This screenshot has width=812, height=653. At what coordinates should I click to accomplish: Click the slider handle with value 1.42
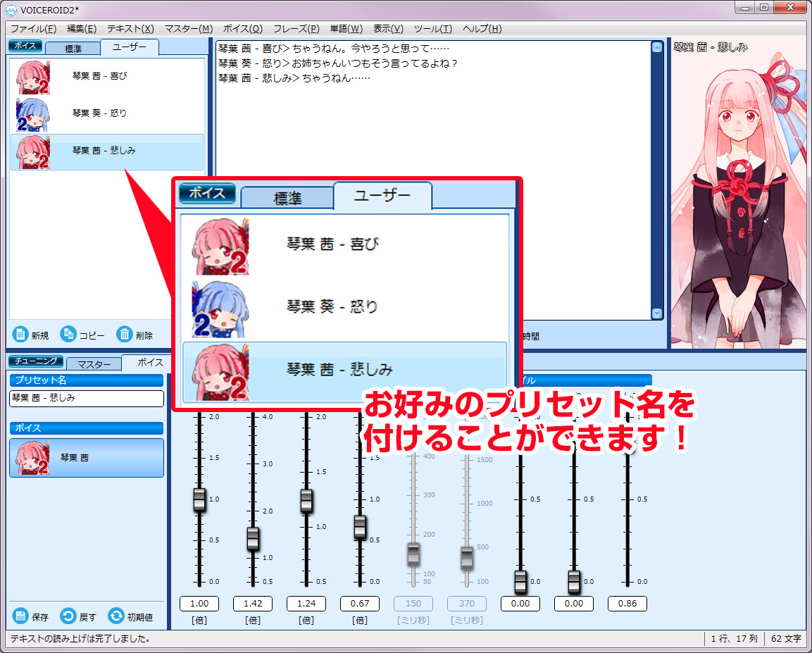pyautogui.click(x=253, y=539)
